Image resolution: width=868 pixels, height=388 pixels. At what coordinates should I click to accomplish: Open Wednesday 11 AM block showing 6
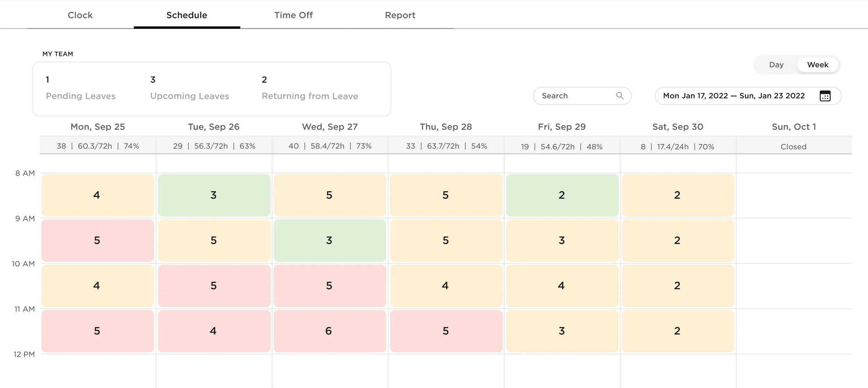coord(329,331)
